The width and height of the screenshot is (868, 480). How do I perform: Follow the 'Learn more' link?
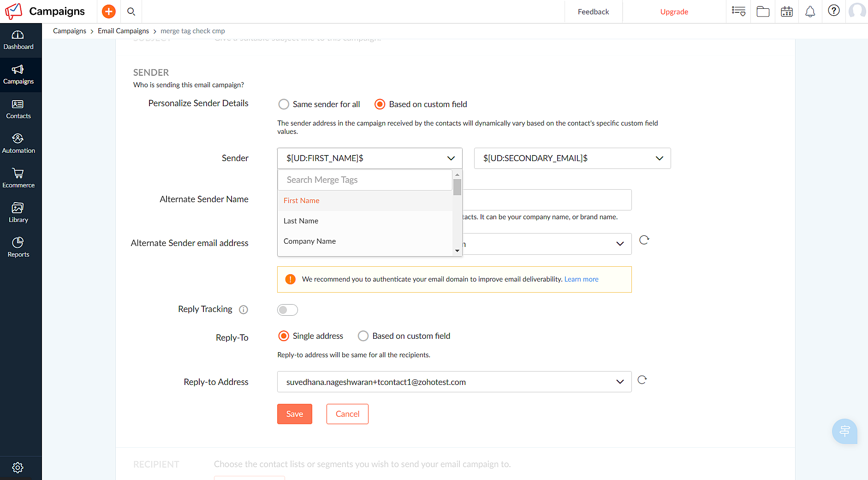[x=581, y=279]
